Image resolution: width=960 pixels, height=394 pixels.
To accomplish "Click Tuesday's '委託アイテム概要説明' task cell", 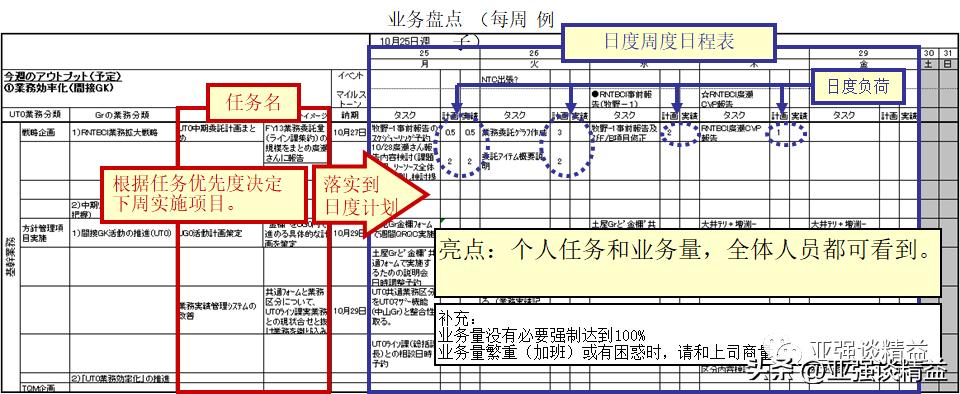I will click(x=513, y=160).
